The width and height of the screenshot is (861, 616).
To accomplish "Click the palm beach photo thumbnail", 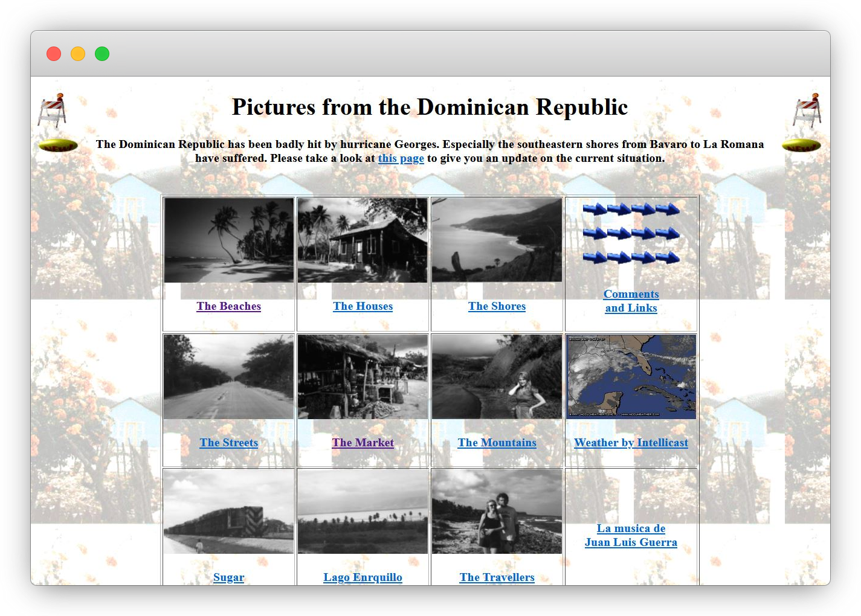I will pos(229,240).
